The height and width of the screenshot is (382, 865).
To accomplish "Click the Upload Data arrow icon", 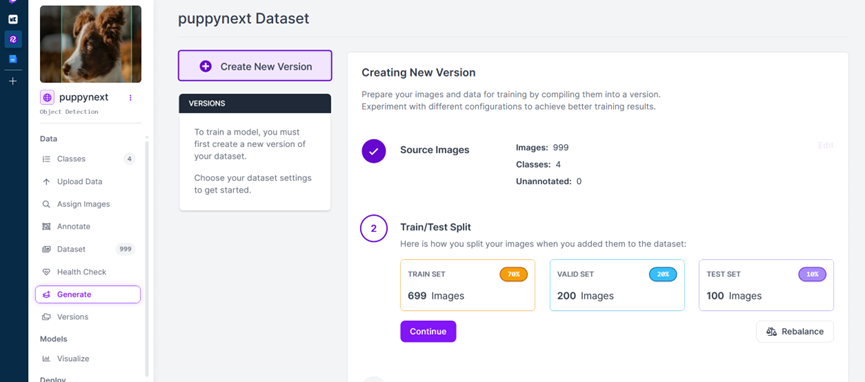I will 46,182.
